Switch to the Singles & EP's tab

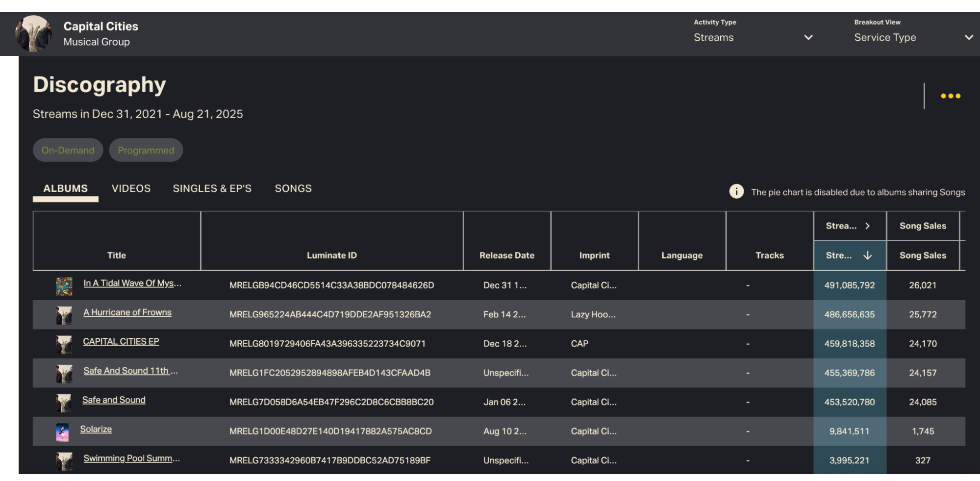click(x=212, y=189)
